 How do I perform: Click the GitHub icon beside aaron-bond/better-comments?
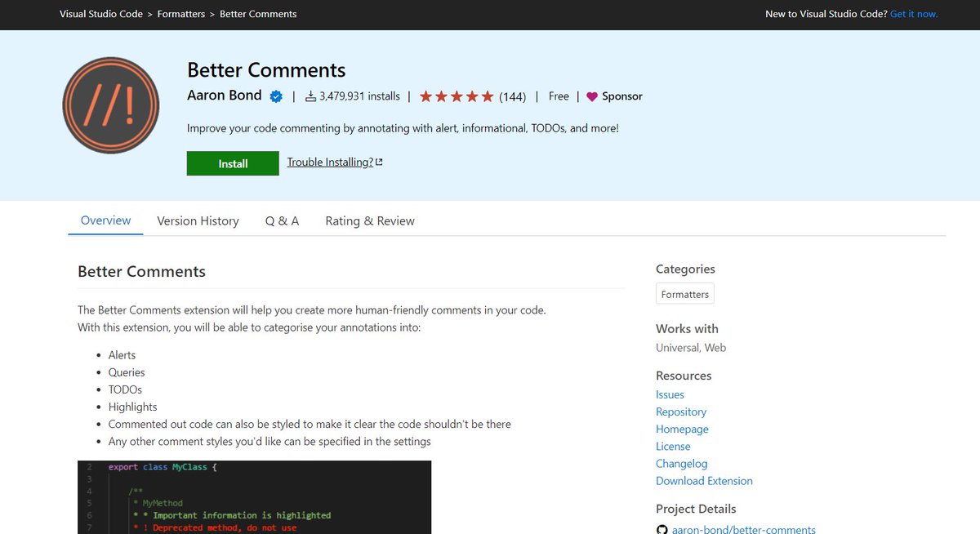(662, 530)
